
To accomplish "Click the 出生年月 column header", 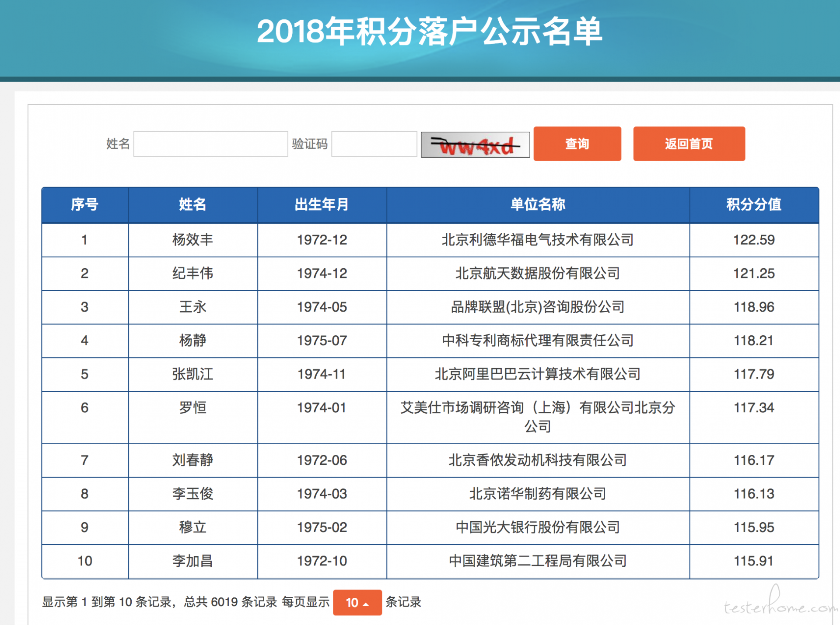I will click(x=322, y=204).
